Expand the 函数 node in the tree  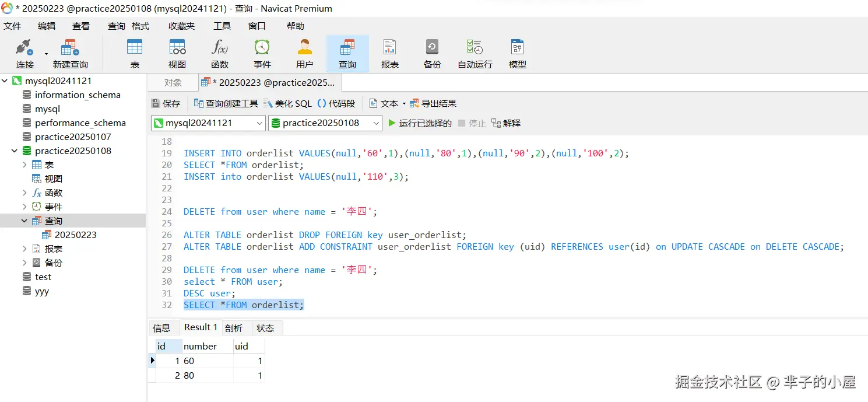coord(24,193)
